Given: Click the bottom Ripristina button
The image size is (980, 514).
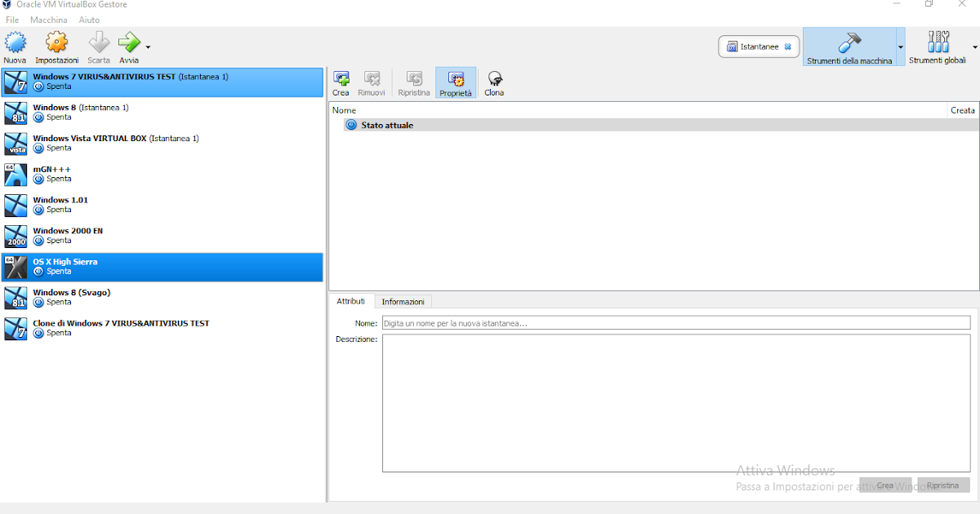Looking at the screenshot, I should [x=943, y=485].
